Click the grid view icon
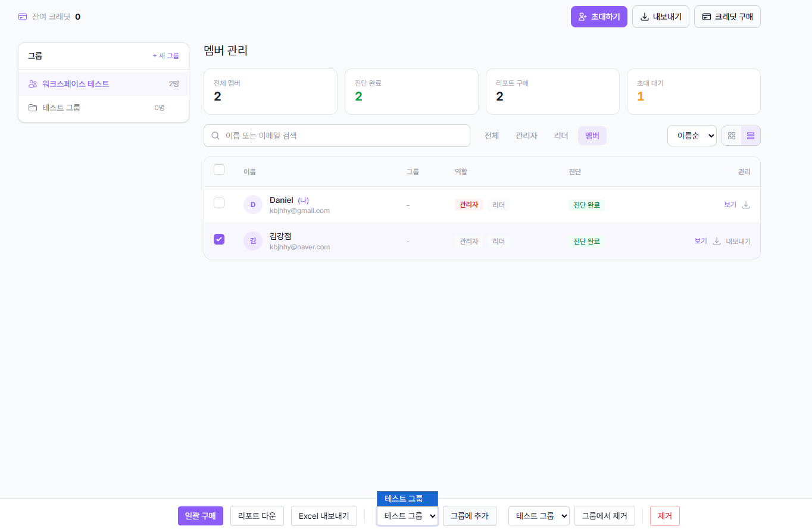812x529 pixels. coord(732,136)
